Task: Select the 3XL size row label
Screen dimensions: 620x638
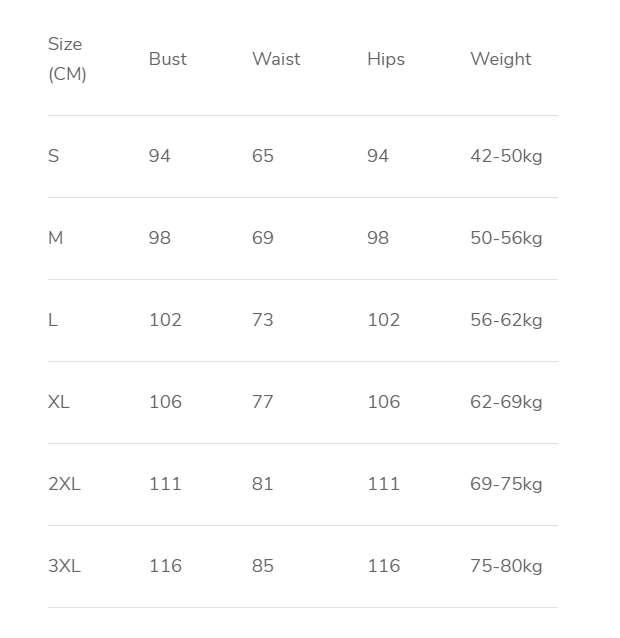Action: (x=64, y=566)
